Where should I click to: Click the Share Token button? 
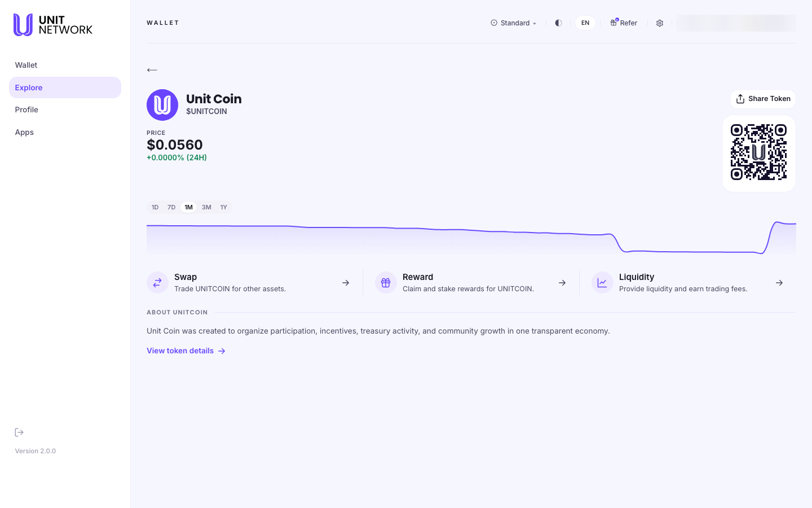pos(763,99)
